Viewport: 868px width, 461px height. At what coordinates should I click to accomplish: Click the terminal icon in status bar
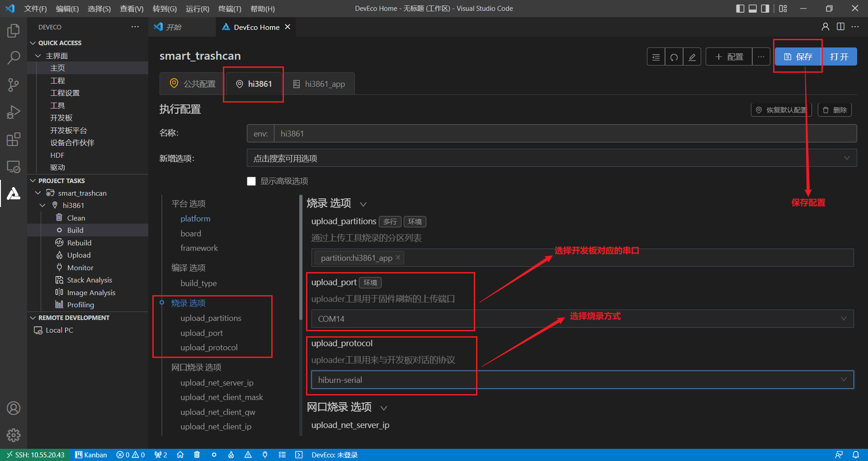point(299,455)
